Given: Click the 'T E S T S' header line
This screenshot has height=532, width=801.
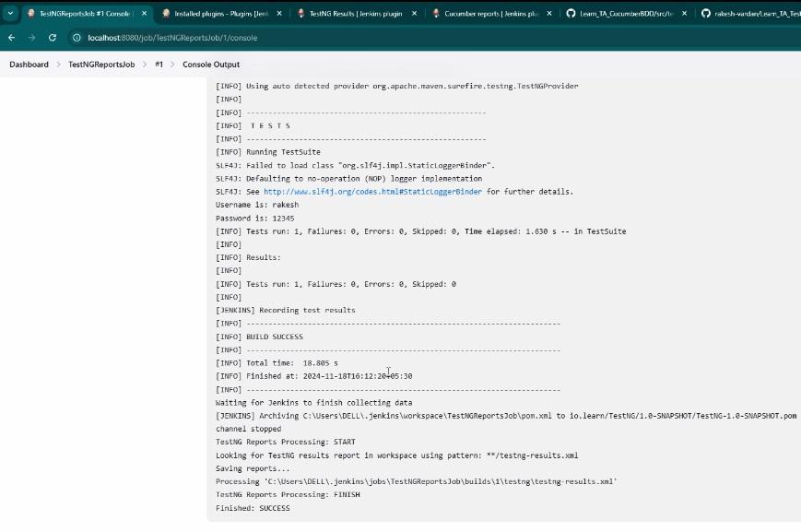Looking at the screenshot, I should tap(253, 125).
